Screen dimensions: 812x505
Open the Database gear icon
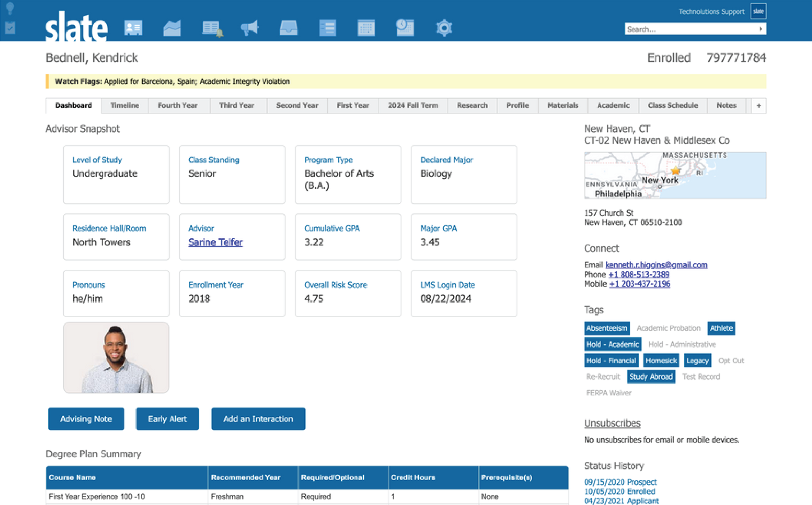coord(444,28)
